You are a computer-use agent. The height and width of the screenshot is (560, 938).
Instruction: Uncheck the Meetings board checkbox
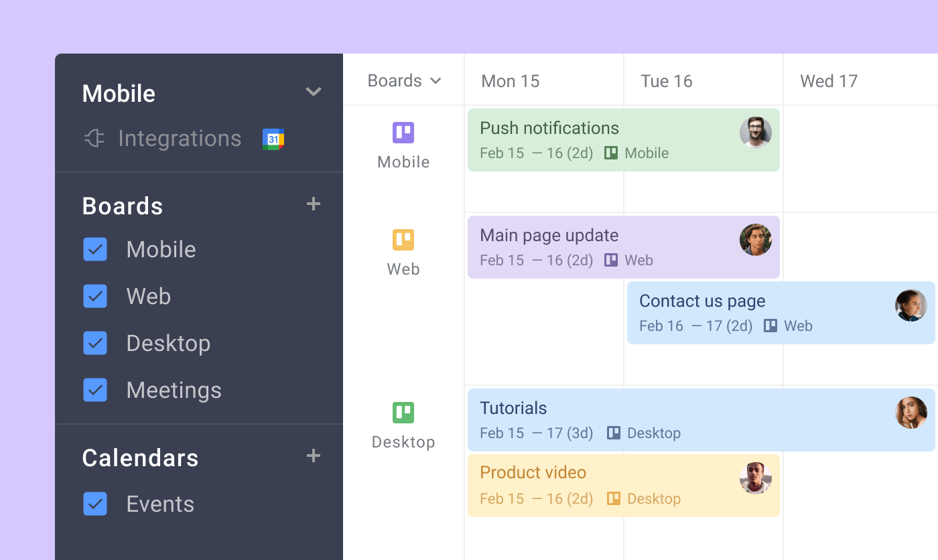point(95,390)
